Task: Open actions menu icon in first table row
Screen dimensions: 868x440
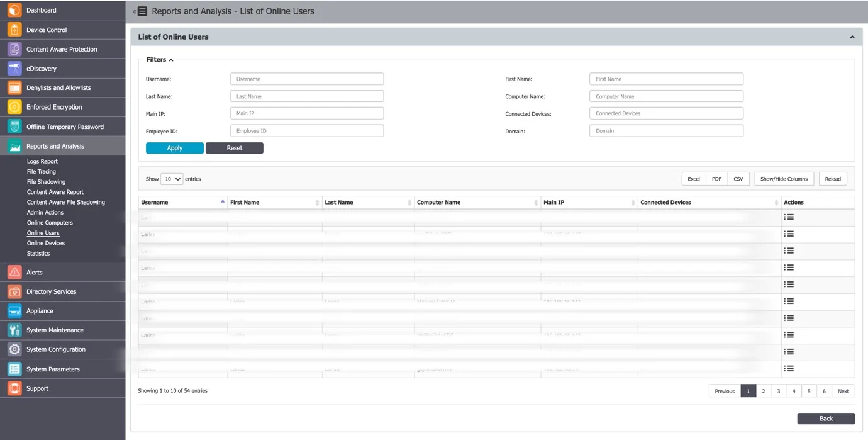Action: pyautogui.click(x=789, y=217)
